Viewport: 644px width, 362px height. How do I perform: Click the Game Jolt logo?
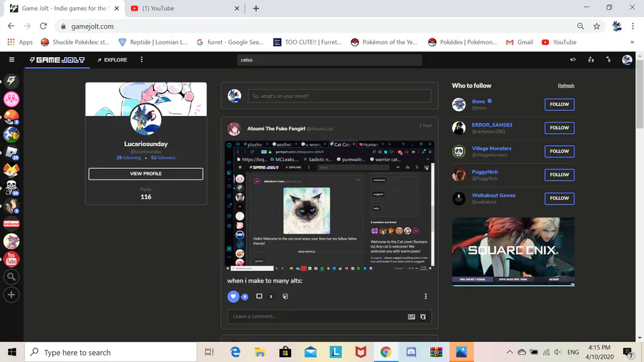pyautogui.click(x=57, y=60)
